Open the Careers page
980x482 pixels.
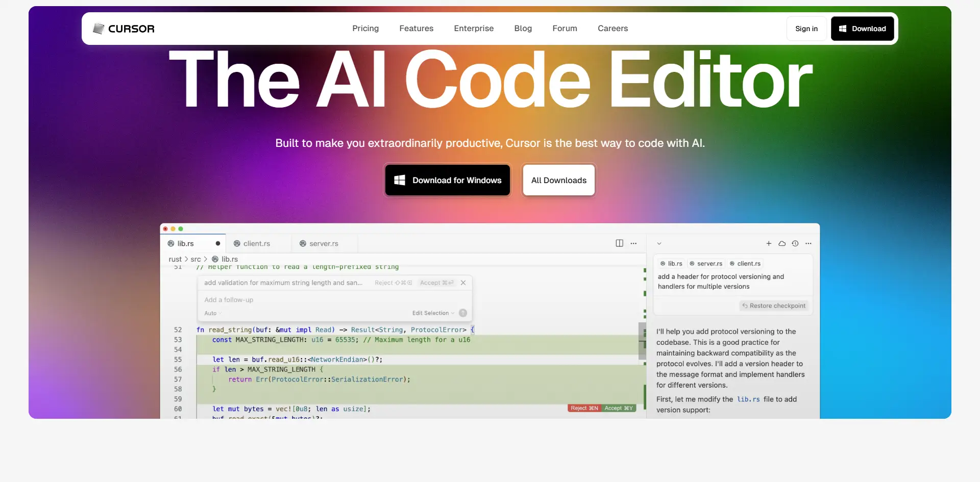612,29
